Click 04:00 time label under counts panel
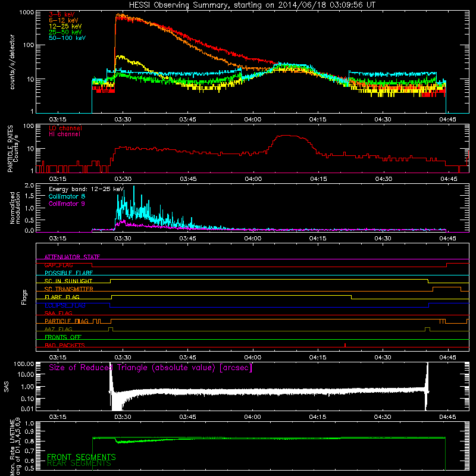This screenshot has height=476, width=476. [x=252, y=120]
